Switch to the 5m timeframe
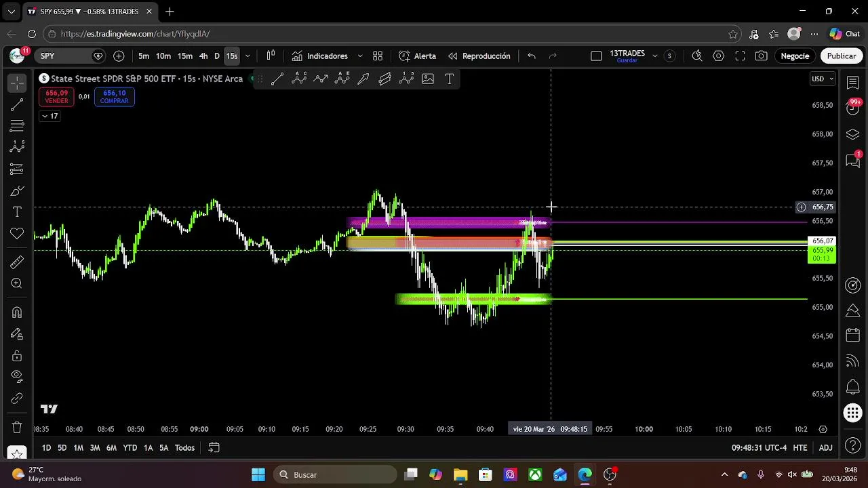The image size is (868, 488). pos(144,56)
